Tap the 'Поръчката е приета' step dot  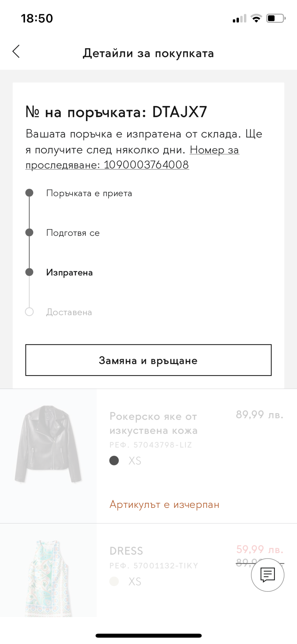coord(29,193)
